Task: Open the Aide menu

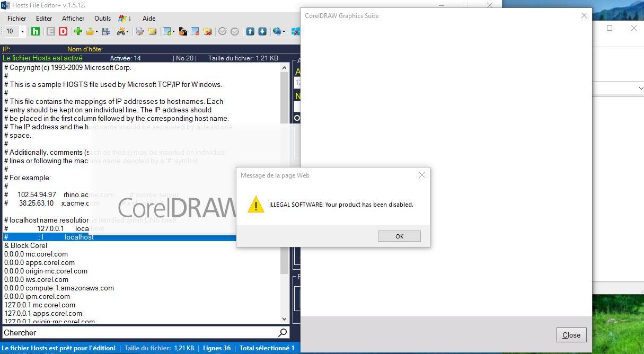Action: [x=149, y=19]
